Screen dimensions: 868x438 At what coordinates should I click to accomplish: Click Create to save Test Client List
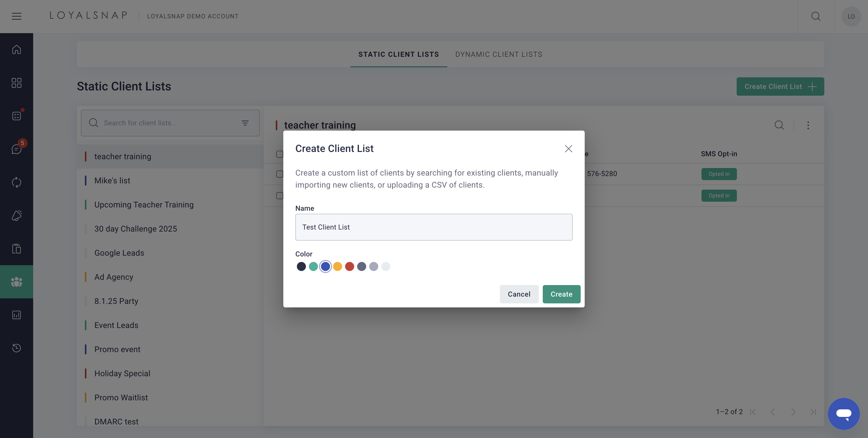[561, 294]
